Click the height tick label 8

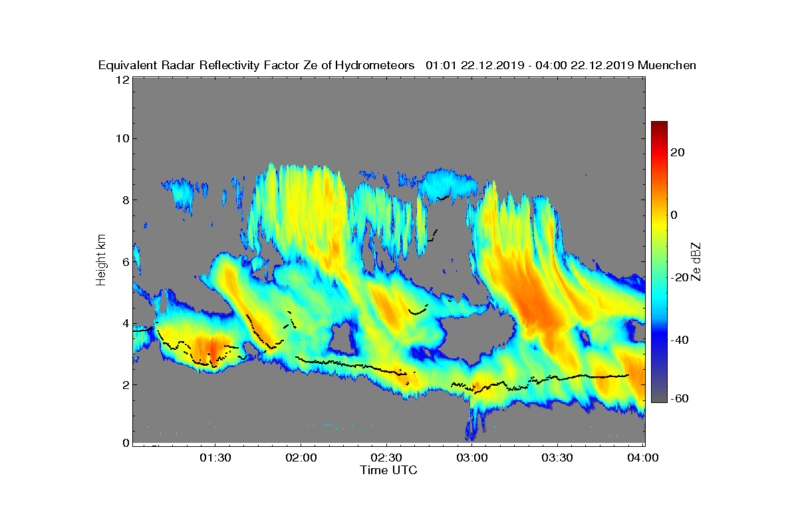coord(125,200)
